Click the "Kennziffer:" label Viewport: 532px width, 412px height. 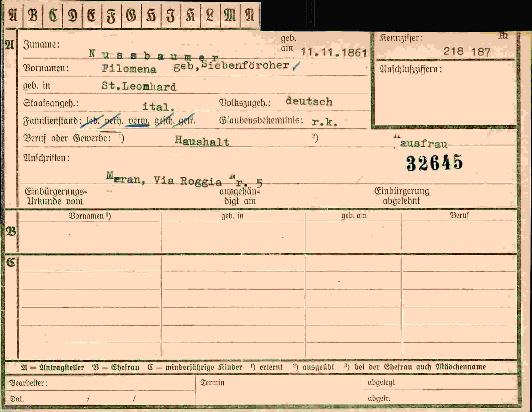coord(401,38)
